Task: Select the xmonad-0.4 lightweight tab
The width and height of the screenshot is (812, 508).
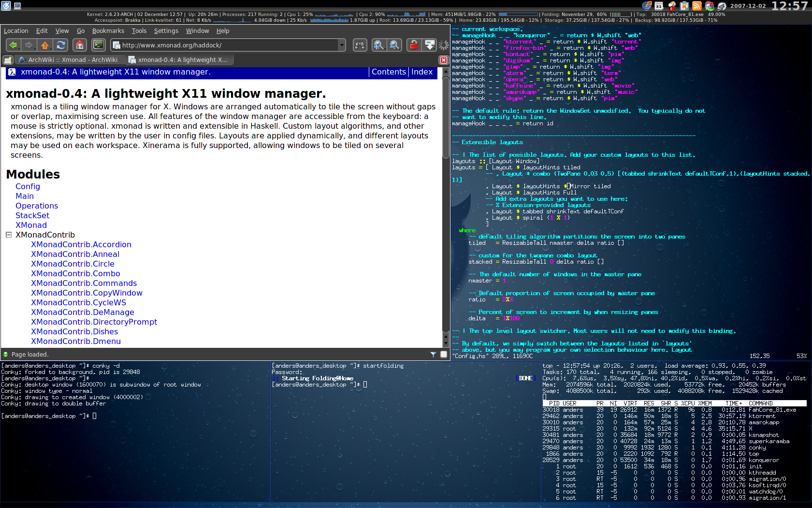Action: [x=179, y=60]
